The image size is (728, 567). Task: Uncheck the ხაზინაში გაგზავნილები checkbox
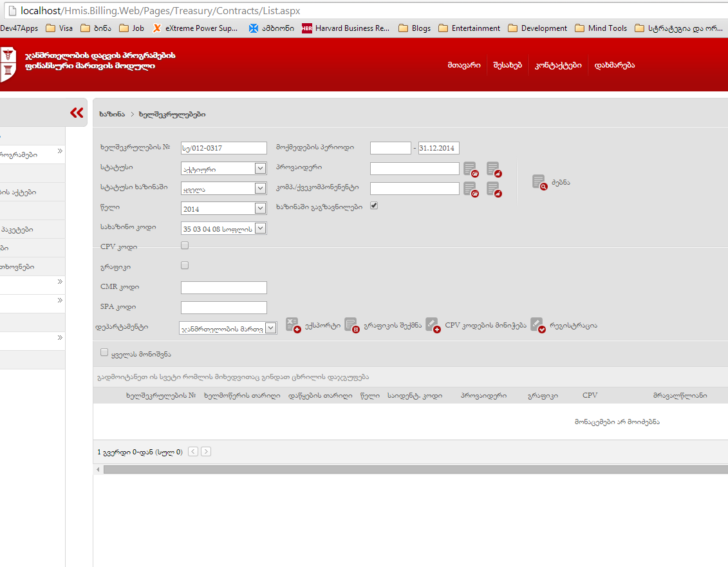(374, 206)
